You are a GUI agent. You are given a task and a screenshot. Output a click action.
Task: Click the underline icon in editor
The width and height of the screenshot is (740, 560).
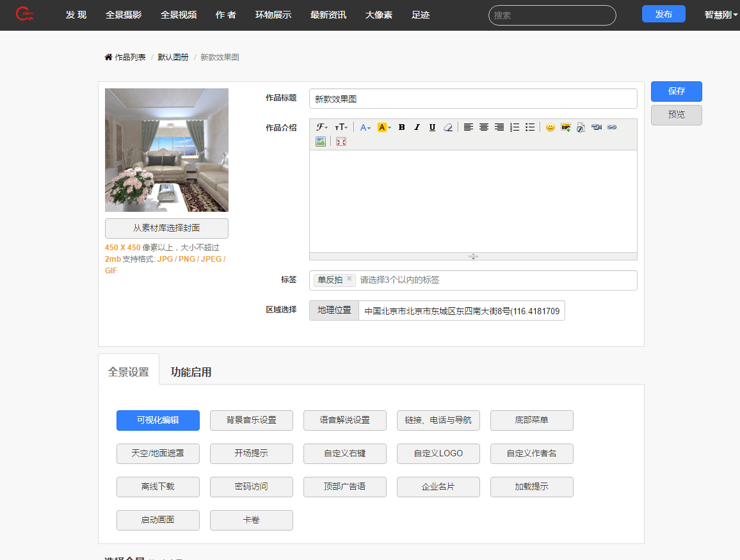tap(432, 127)
